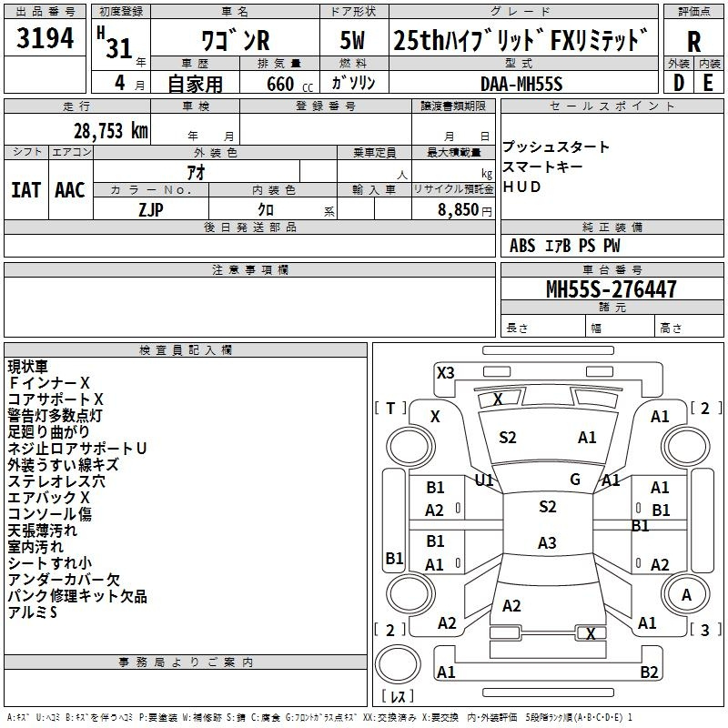The width and height of the screenshot is (728, 728).
Task: Select lot number 3194
Action: coord(45,39)
